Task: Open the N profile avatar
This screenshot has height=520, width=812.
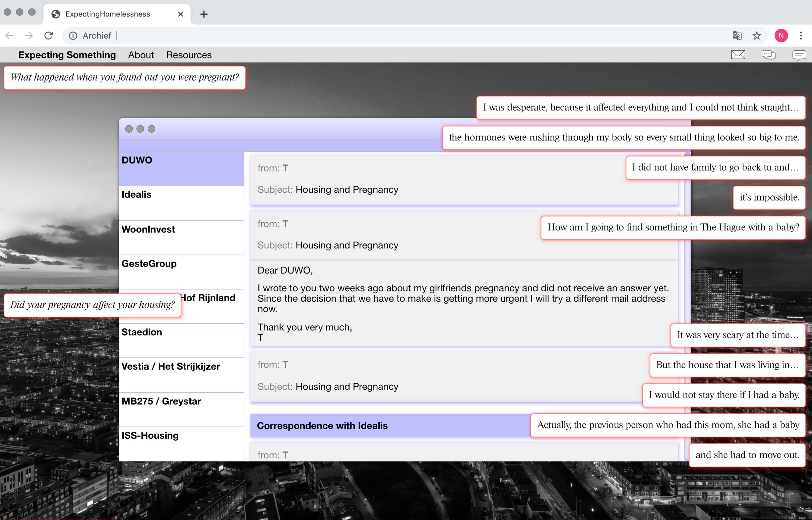Action: coord(781,35)
